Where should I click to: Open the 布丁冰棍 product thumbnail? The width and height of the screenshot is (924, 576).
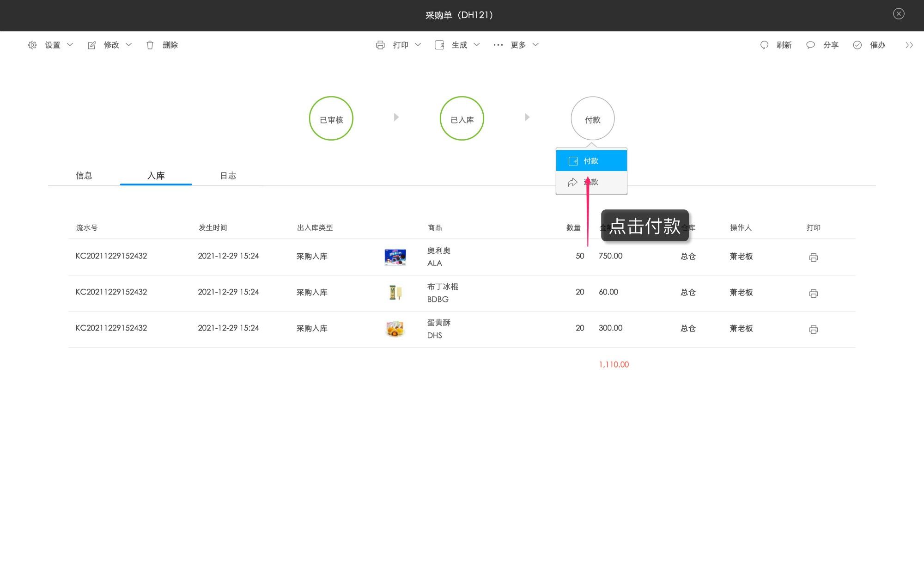(x=395, y=293)
